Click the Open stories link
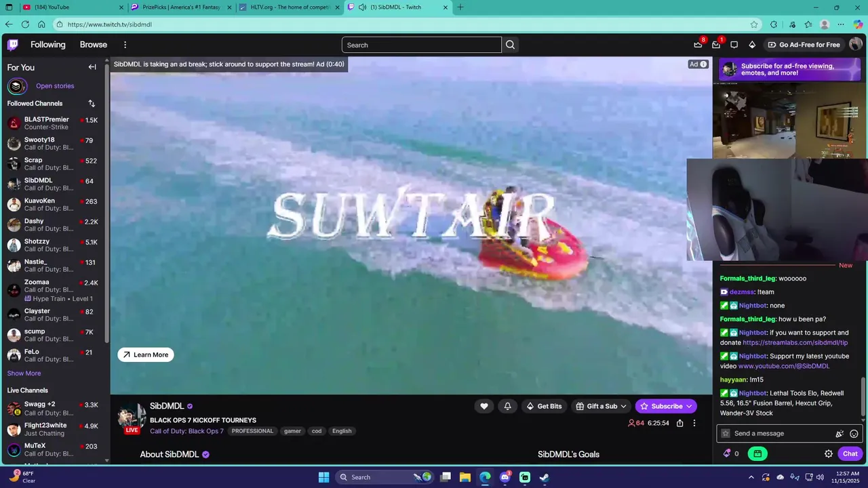Viewport: 868px width, 488px height. (x=55, y=86)
